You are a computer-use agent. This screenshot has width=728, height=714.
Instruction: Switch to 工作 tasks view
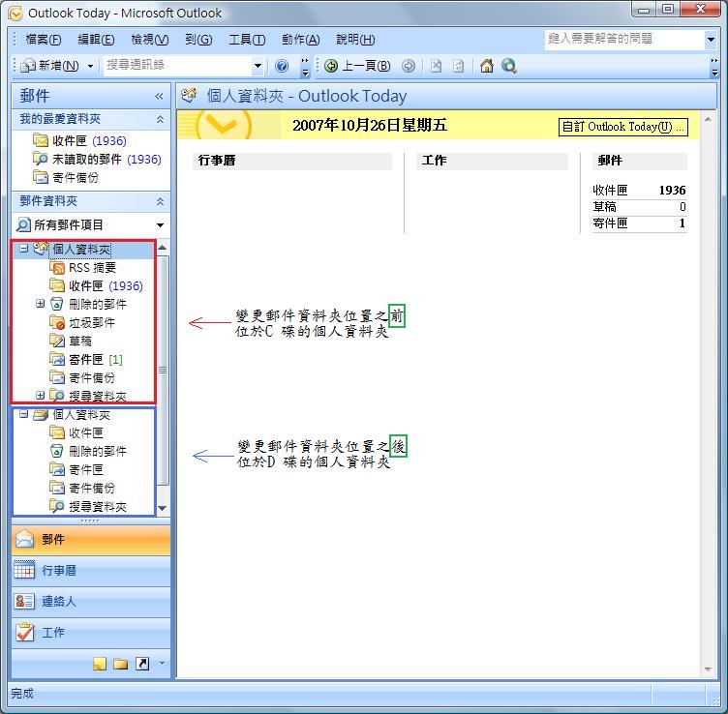point(91,633)
